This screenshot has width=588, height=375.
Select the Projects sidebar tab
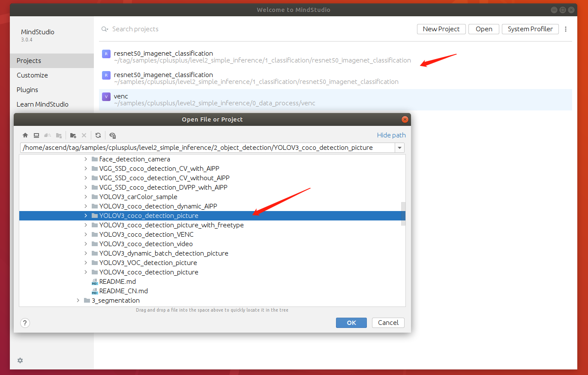pos(52,61)
